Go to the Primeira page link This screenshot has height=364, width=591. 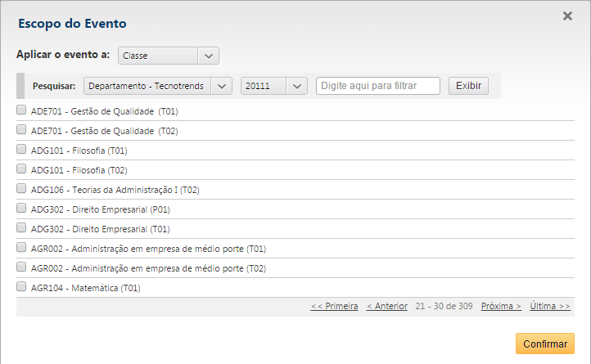click(x=334, y=306)
